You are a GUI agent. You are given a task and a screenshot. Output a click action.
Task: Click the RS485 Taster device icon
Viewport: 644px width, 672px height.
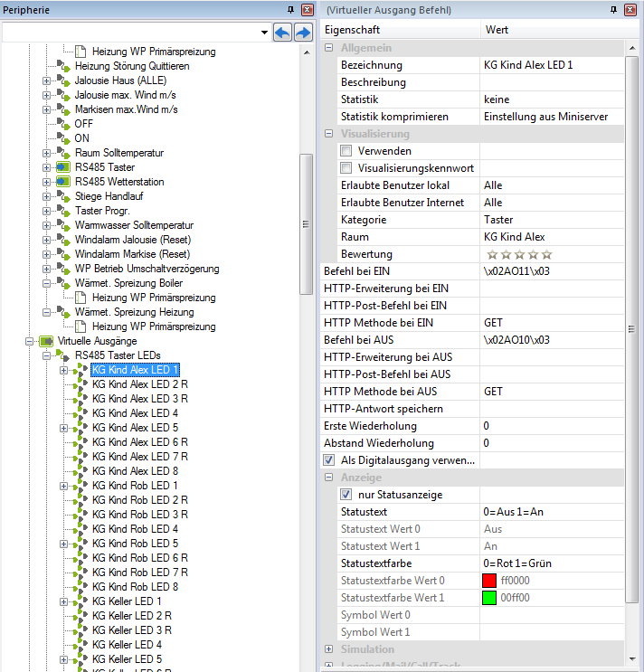[x=63, y=167]
